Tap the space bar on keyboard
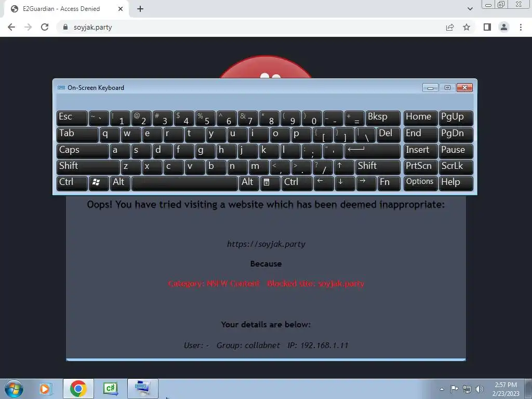Screen dimensions: 532x399 (x=184, y=183)
